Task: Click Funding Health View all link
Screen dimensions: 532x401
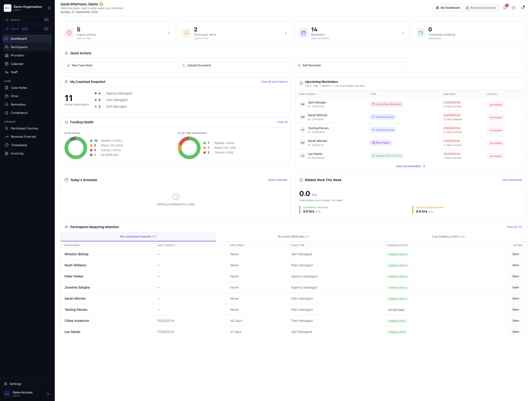Action: (x=282, y=122)
